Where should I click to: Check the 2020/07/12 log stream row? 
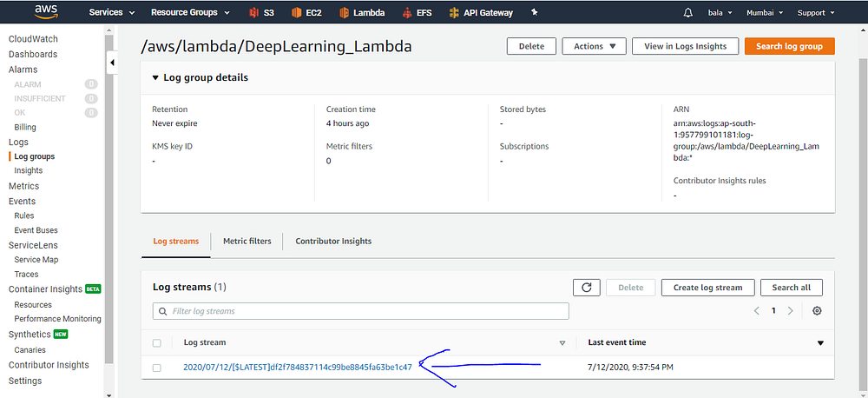pos(156,368)
